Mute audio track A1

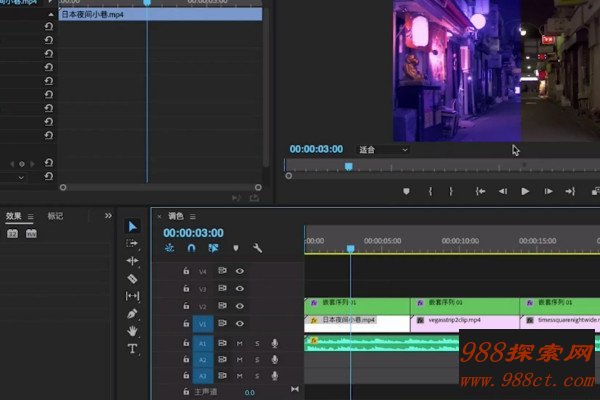point(239,343)
